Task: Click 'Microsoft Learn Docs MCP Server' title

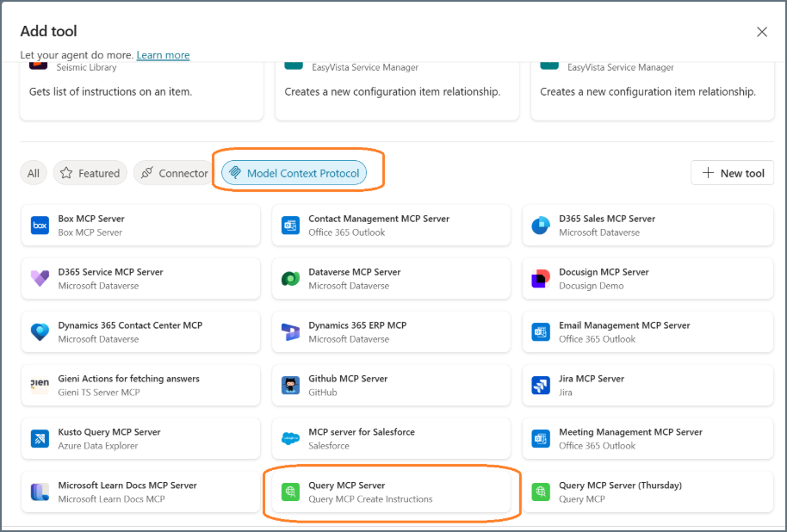Action: pos(127,486)
